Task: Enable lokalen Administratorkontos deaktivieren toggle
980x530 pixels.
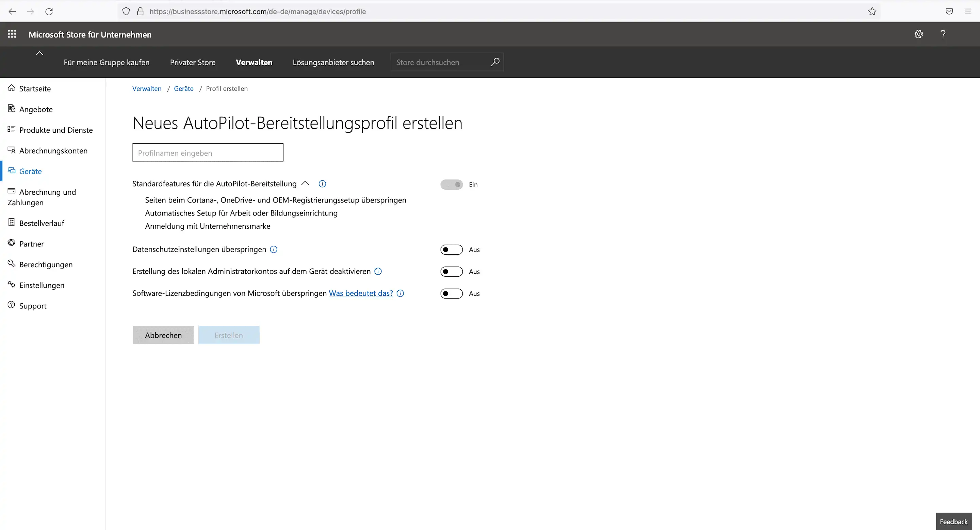Action: coord(452,272)
